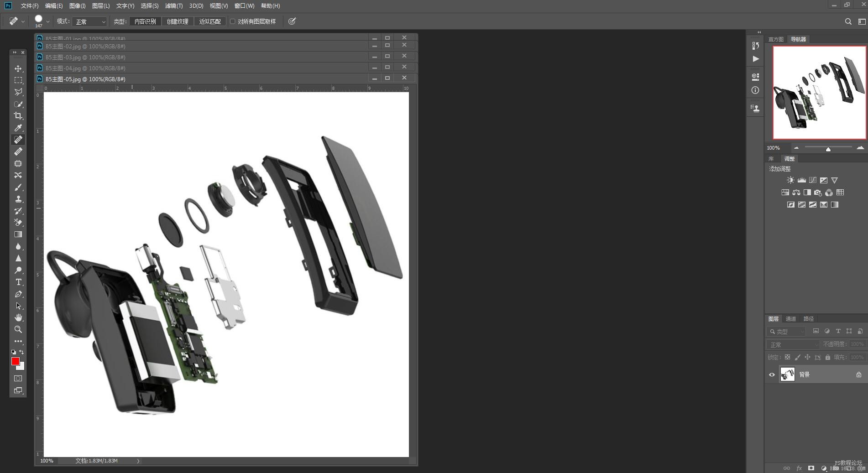The image size is (868, 473).
Task: Open the Edit Toolbar ellipsis menu
Action: (x=18, y=341)
